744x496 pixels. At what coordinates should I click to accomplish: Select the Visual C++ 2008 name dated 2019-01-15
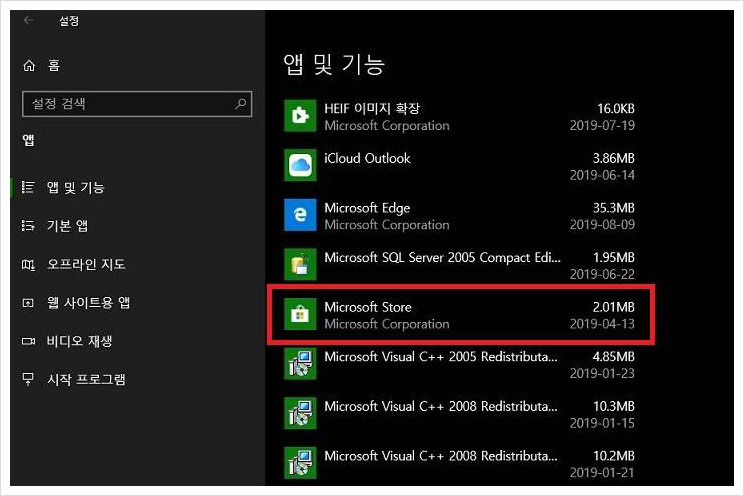(441, 406)
